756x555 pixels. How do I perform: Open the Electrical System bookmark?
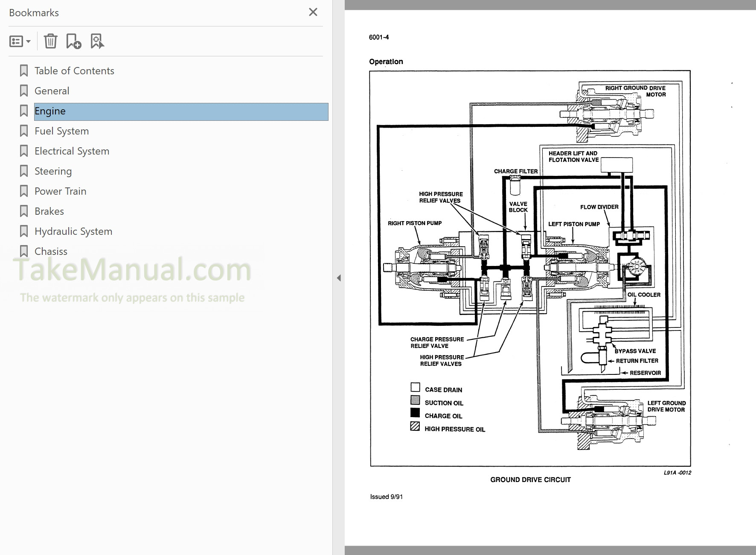pos(71,151)
